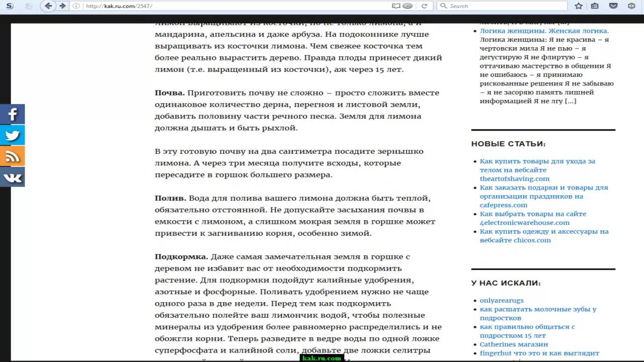Open site information icon in address bar
This screenshot has height=362, width=644.
(76, 6)
